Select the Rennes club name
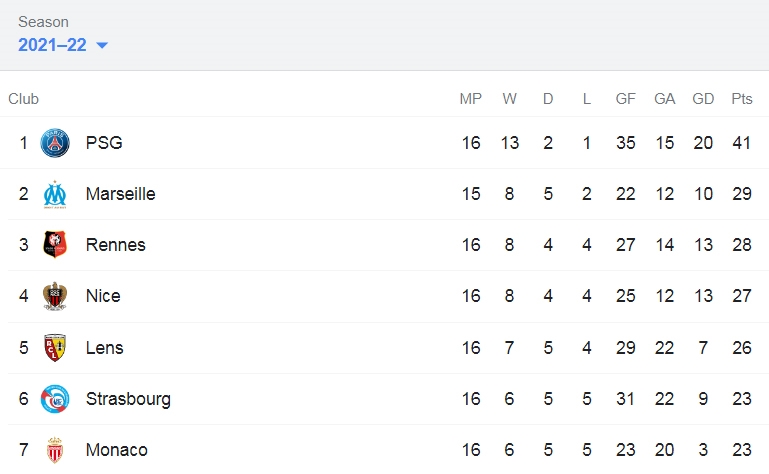Image resolution: width=769 pixels, height=474 pixels. point(116,245)
